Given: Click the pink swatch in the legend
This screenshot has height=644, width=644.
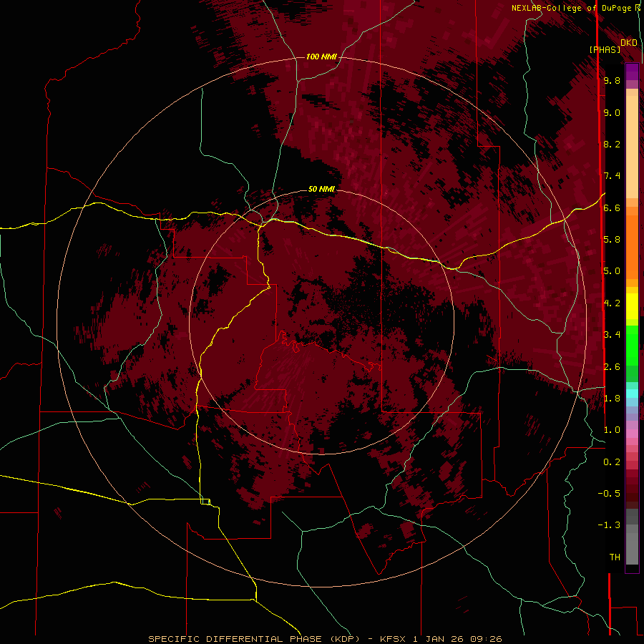Looking at the screenshot, I should tap(632, 434).
